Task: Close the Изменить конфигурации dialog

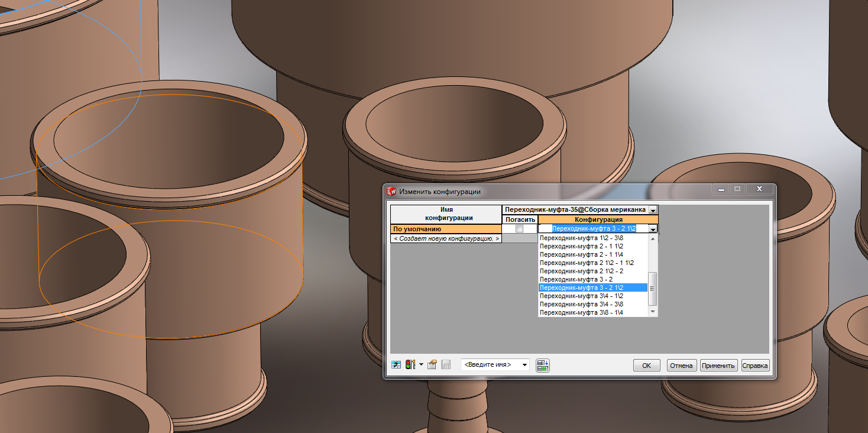Action: click(759, 189)
